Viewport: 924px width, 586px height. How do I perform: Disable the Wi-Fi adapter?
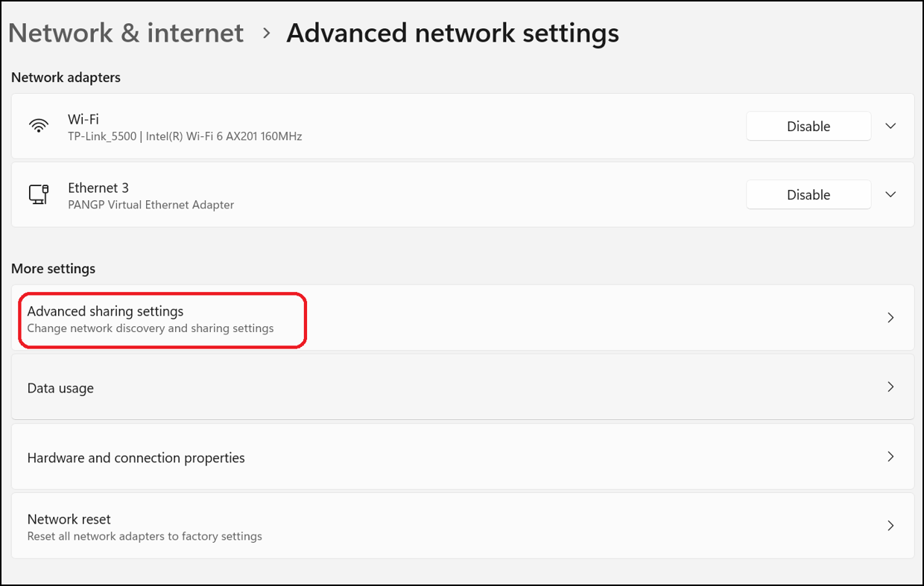(808, 126)
